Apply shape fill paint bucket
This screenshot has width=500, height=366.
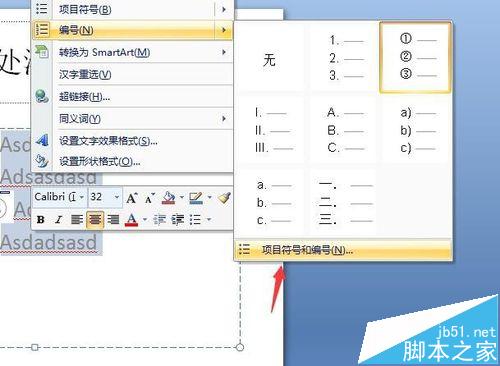[169, 198]
